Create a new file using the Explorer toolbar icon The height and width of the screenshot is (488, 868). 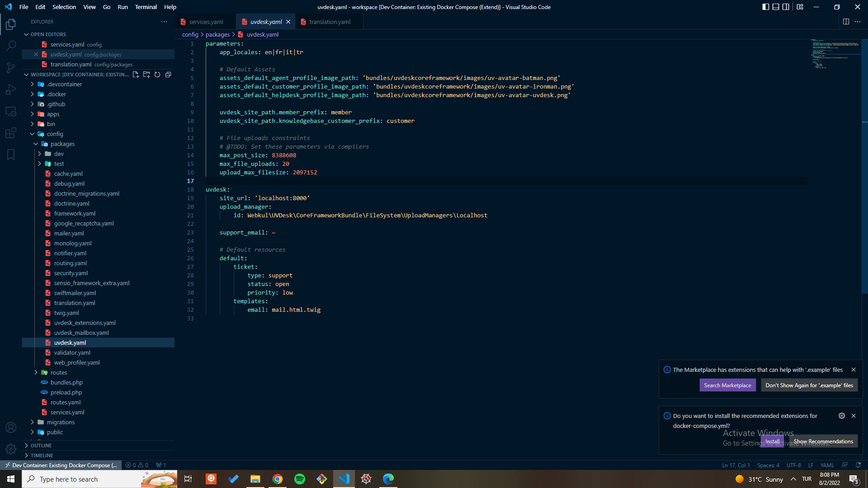[136, 75]
